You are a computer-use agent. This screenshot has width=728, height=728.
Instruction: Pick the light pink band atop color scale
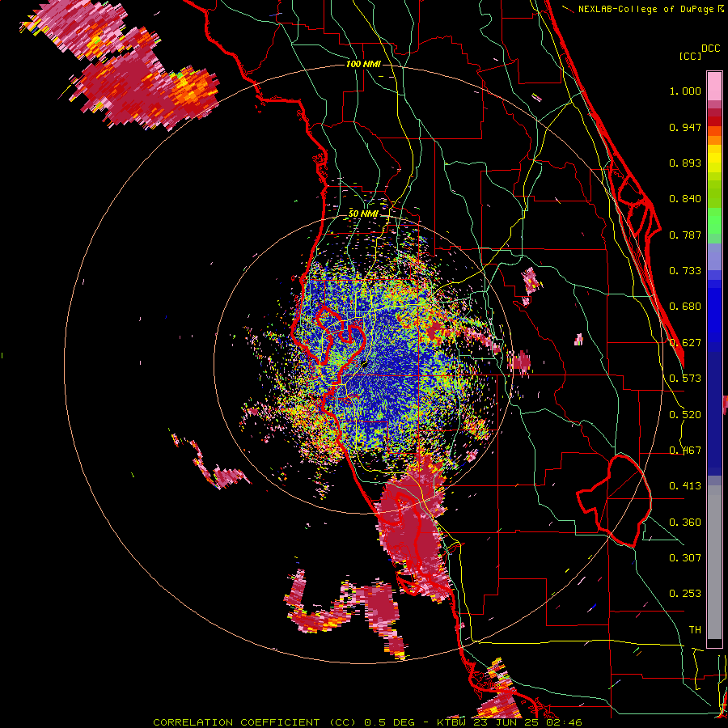coord(714,86)
